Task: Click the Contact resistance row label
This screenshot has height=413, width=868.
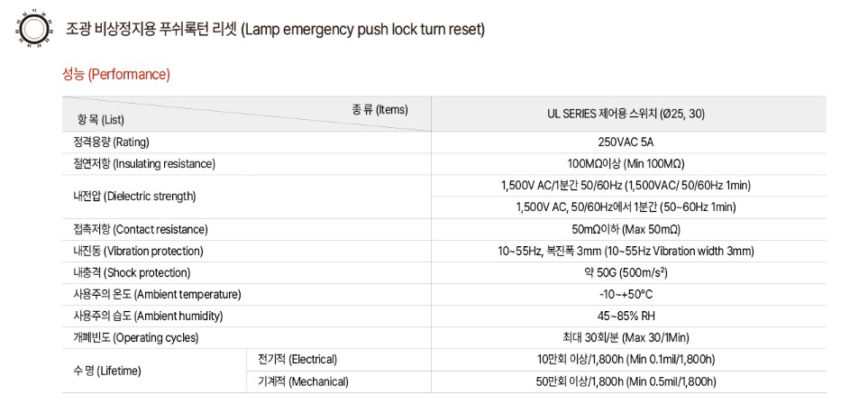Action: pyautogui.click(x=141, y=229)
